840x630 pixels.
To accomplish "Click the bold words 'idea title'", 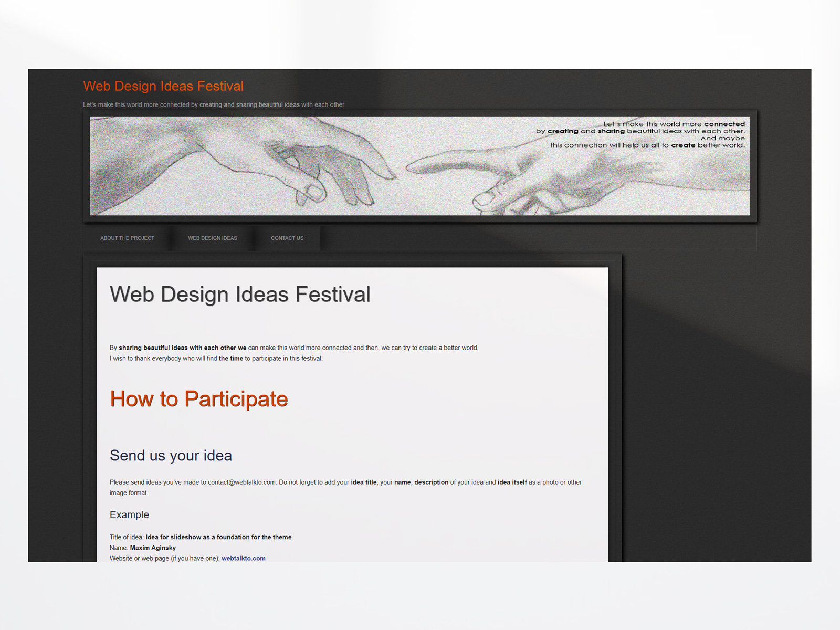I will pos(363,482).
